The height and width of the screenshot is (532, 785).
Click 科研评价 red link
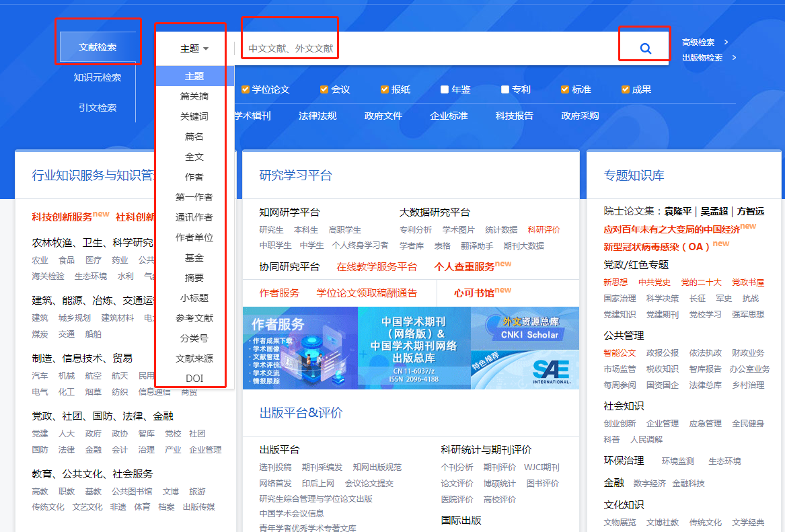(x=544, y=230)
